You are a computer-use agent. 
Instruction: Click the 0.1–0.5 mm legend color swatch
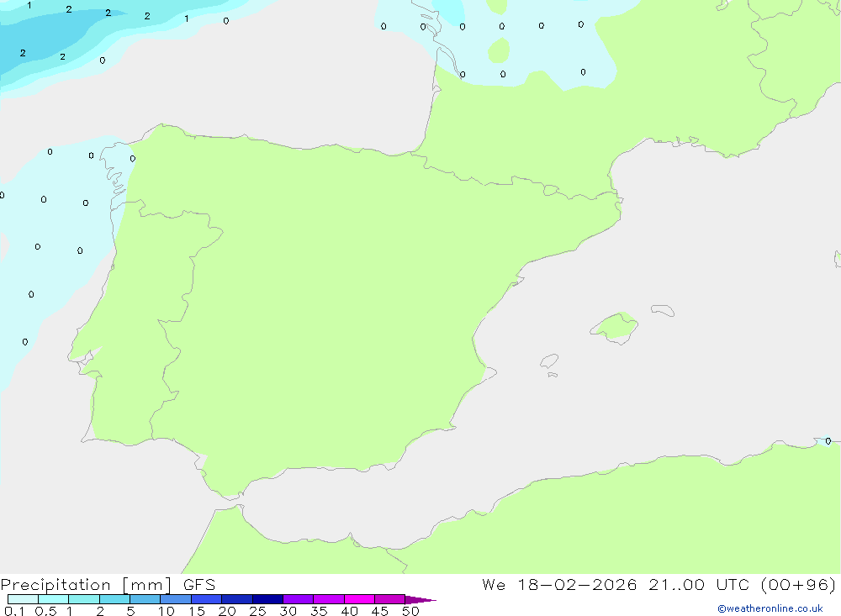pos(23,599)
